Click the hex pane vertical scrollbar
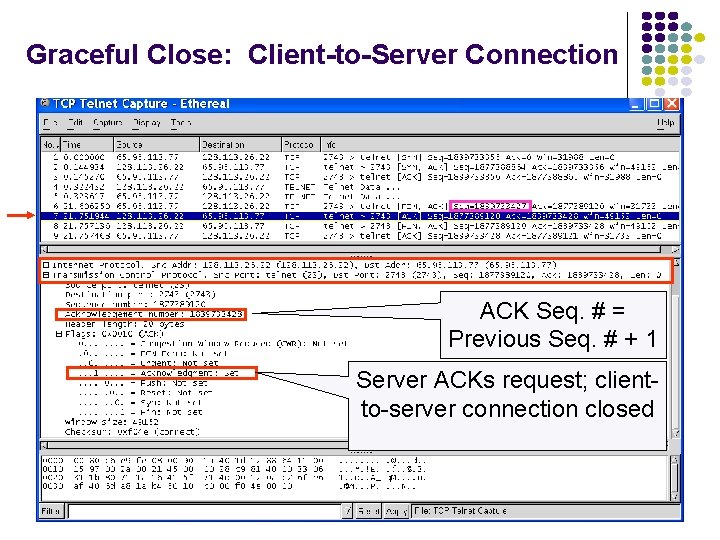This screenshot has height=540, width=720. [x=675, y=478]
